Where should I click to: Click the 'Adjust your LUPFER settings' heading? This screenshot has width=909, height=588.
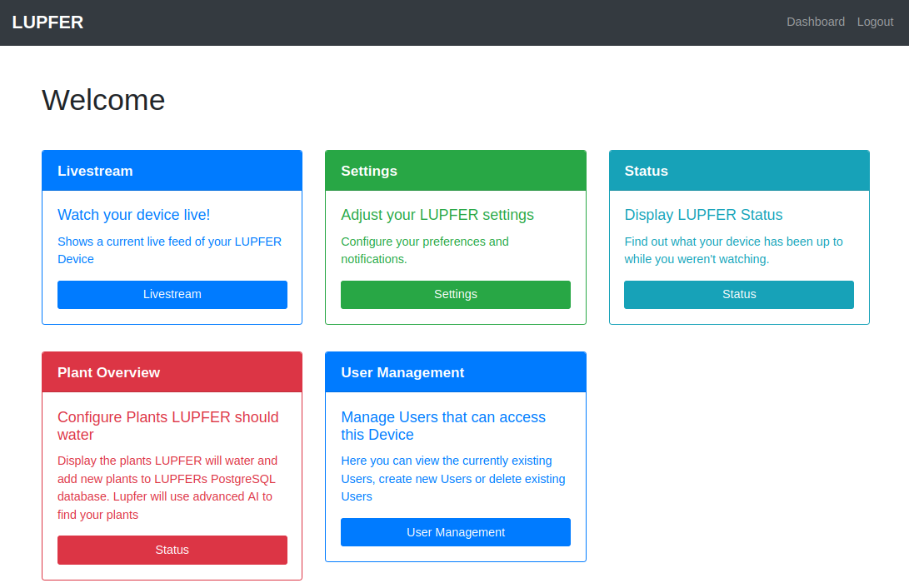437,215
